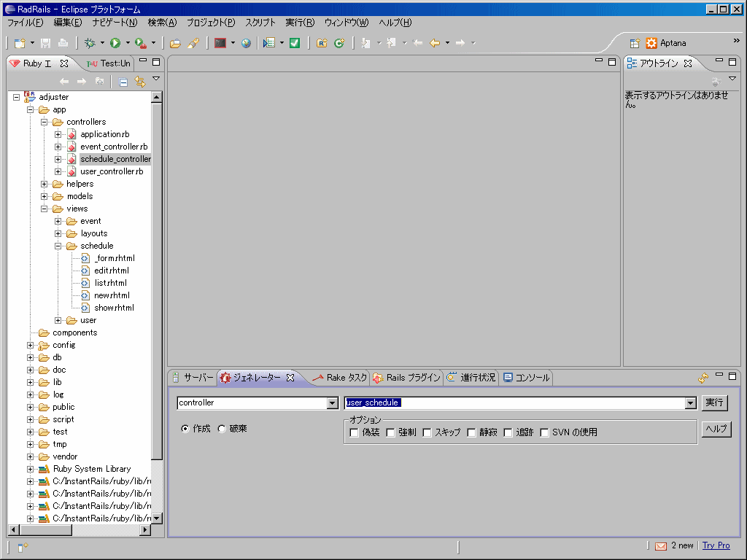Viewport: 747px width, 560px height.
Task: Click the Try Pro link in the status bar
Action: 716,545
